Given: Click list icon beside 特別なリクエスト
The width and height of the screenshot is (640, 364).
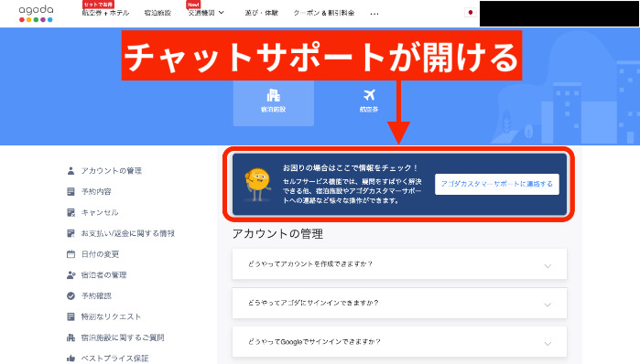Looking at the screenshot, I should click(71, 316).
